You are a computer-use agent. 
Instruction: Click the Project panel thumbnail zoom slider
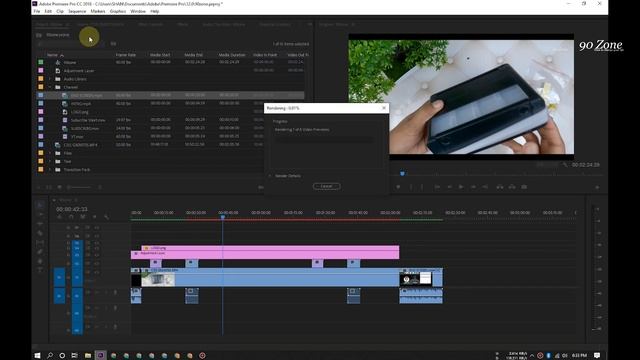point(80,187)
